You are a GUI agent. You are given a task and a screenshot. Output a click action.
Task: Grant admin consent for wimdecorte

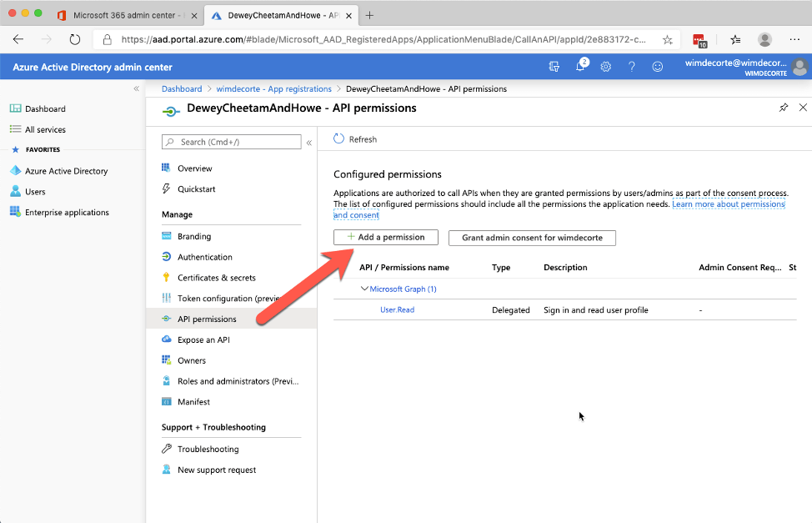(532, 238)
